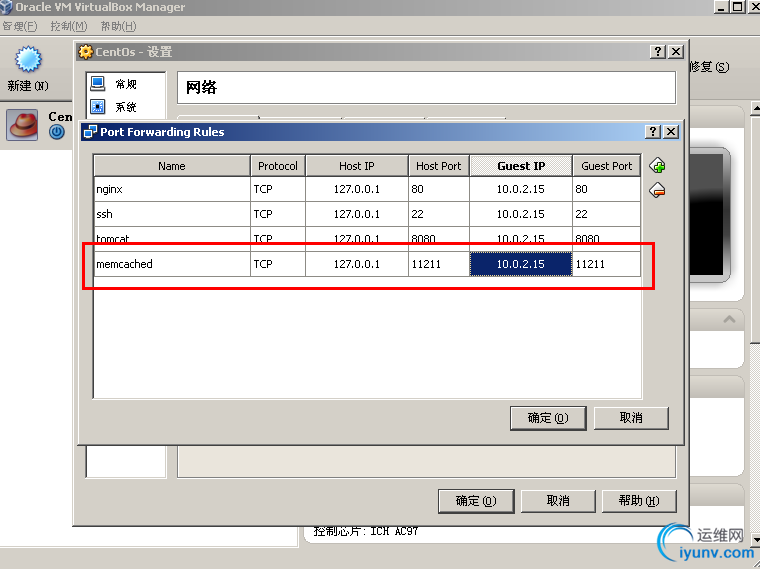Image resolution: width=760 pixels, height=569 pixels.
Task: Click Host IP 127.0.0.1 in ssh row
Action: click(x=357, y=214)
